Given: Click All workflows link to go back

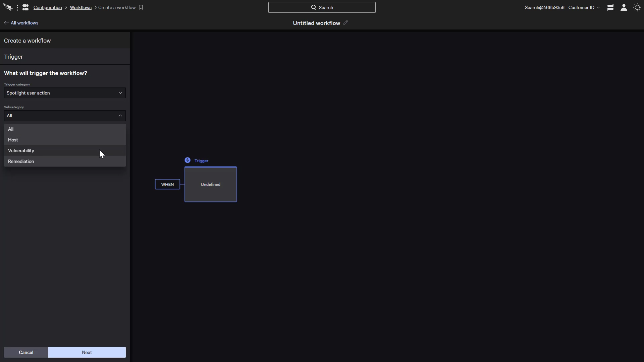Looking at the screenshot, I should (x=24, y=22).
